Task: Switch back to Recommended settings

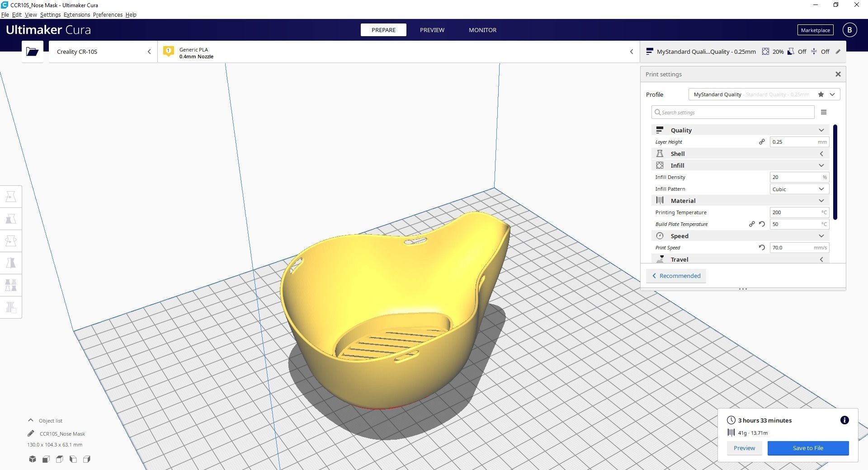Action: click(676, 276)
